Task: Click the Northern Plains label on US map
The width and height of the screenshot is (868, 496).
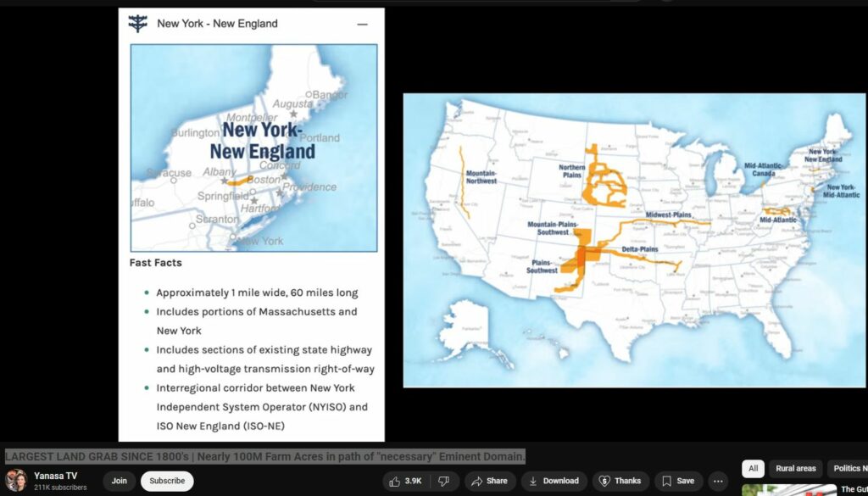Action: pos(572,171)
